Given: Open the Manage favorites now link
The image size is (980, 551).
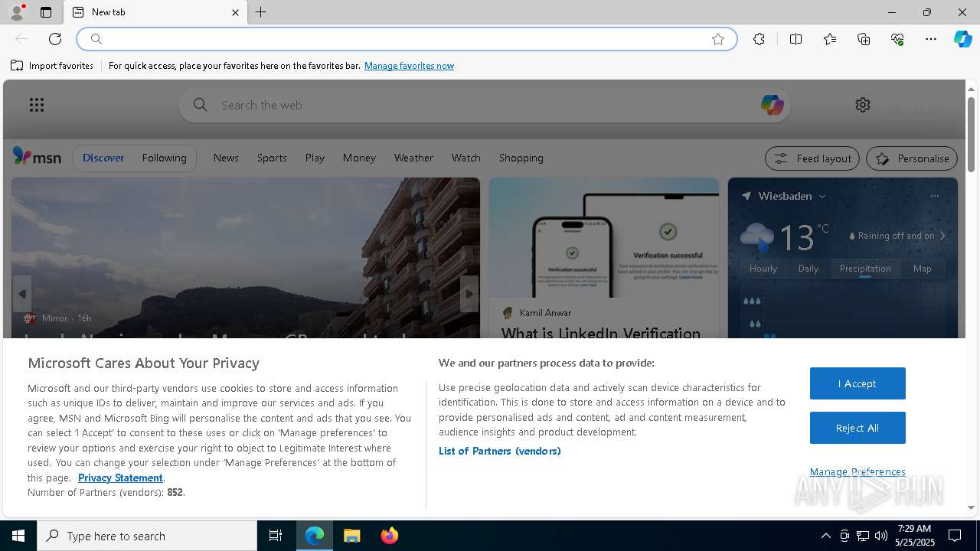Looking at the screenshot, I should pos(409,66).
